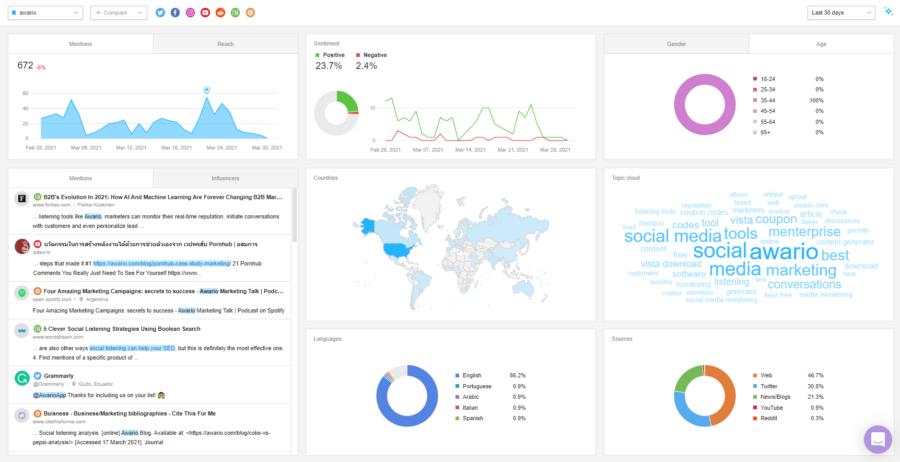Click the Spotify avatar in mentions list

(22, 293)
